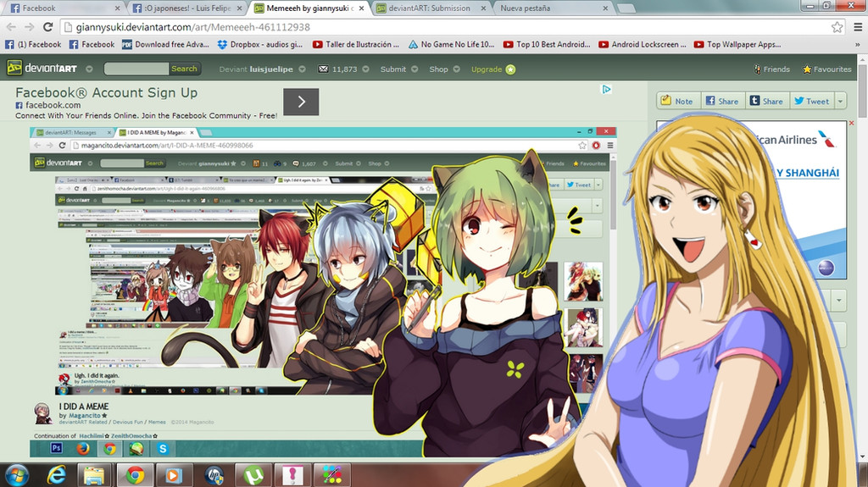Open 'Top 10 Best Android...' bookmark
Viewport: 868px width, 487px height.
pos(547,44)
